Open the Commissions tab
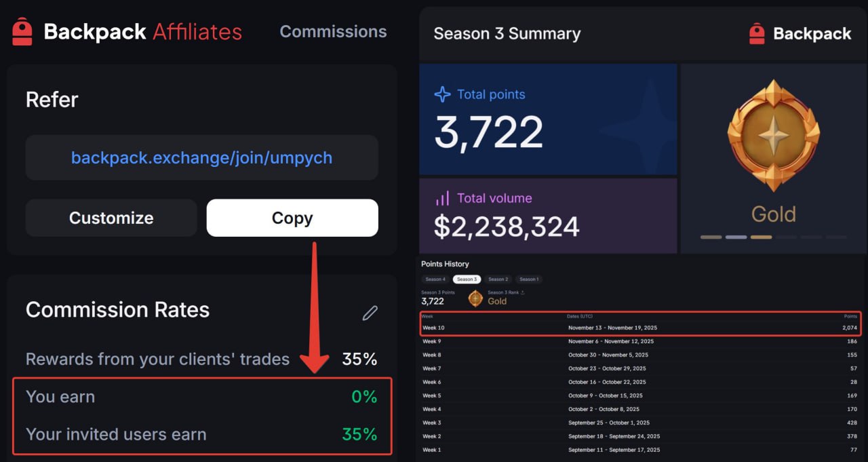 click(x=333, y=32)
